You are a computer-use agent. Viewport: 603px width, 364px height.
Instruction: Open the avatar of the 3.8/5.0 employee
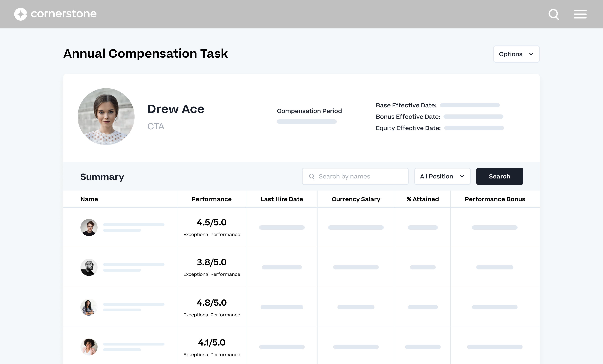tap(89, 267)
